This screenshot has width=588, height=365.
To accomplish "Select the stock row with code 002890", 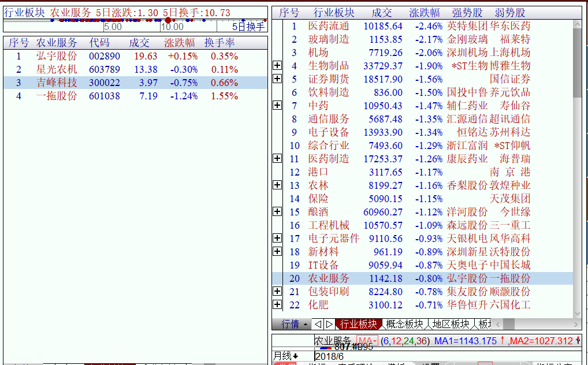I will (x=135, y=56).
